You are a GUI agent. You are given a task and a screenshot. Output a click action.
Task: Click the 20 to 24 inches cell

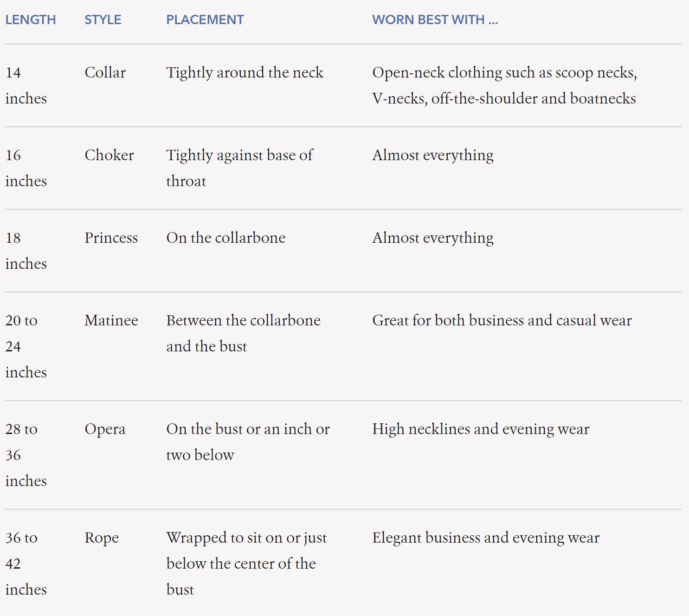[x=26, y=346]
